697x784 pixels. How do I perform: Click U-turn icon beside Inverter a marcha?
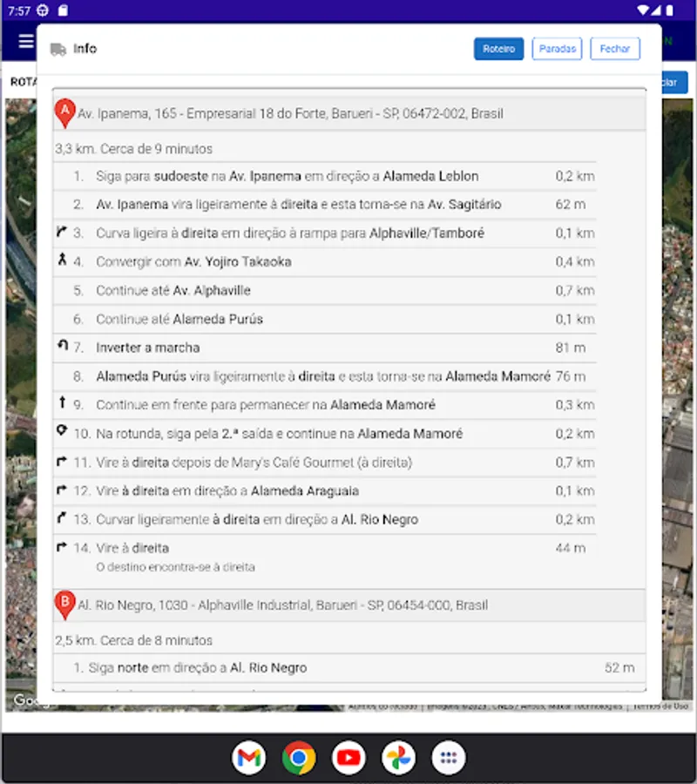click(x=62, y=345)
